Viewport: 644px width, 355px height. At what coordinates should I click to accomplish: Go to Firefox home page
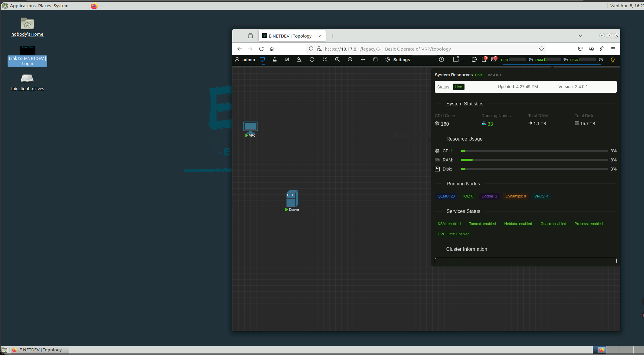pos(272,49)
